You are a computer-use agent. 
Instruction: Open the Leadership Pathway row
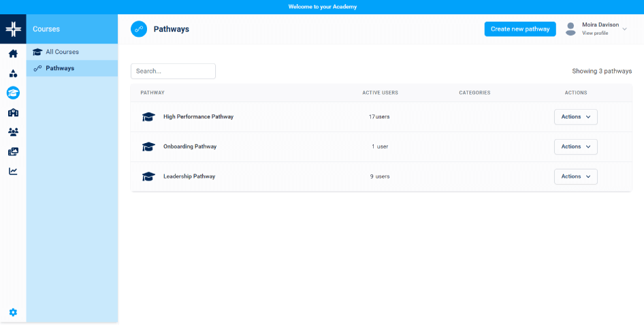189,176
